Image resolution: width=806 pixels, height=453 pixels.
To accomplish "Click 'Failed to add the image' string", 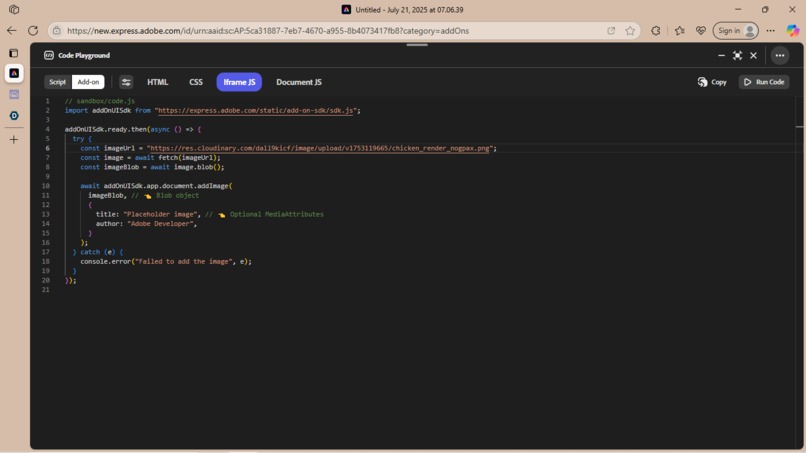I will 182,261.
